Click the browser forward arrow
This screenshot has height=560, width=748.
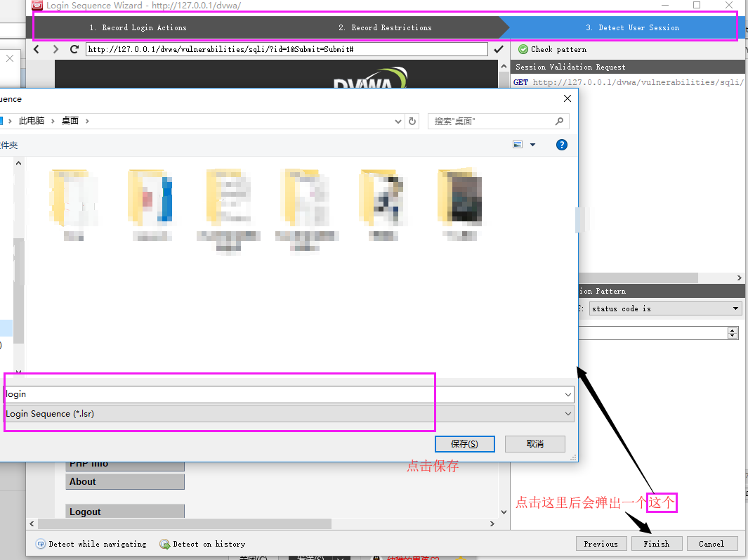[55, 49]
